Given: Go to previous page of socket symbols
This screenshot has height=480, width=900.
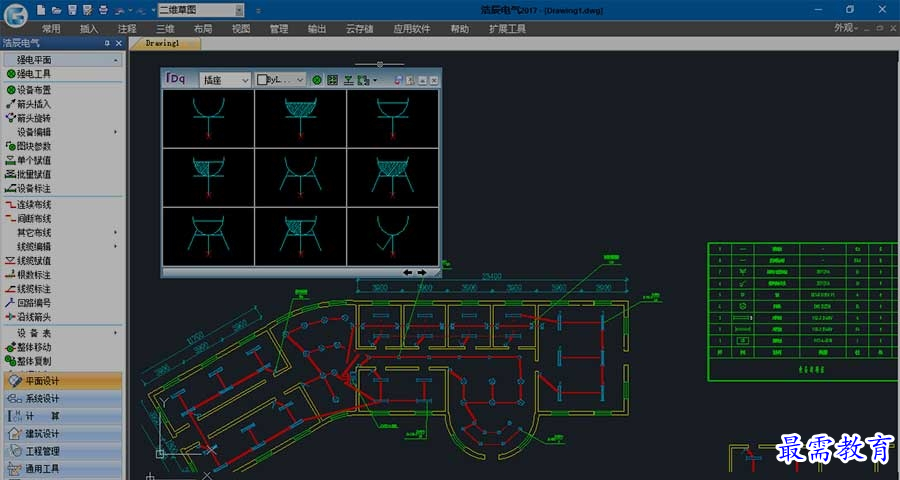Looking at the screenshot, I should [408, 272].
